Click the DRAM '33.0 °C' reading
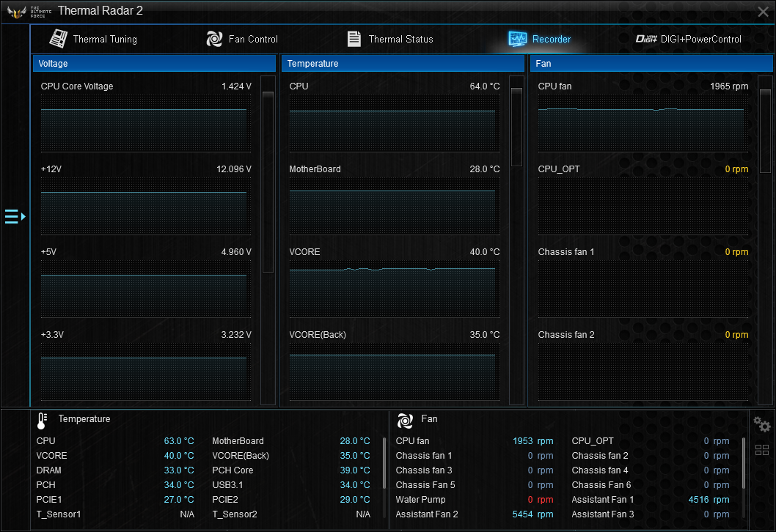Viewport: 776px width, 532px height. (179, 470)
